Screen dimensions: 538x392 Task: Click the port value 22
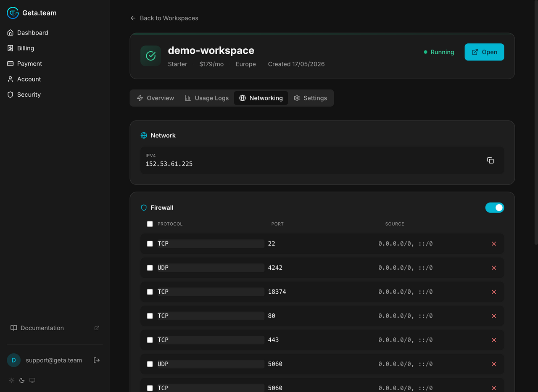[x=272, y=244]
